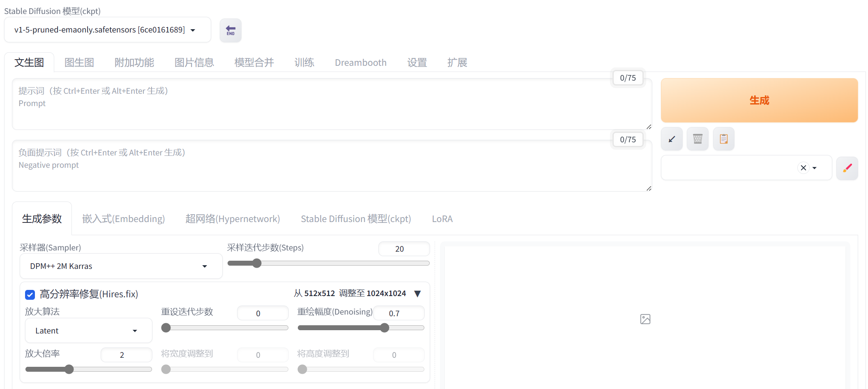Adjust the sampling Steps slider
The height and width of the screenshot is (389, 868).
(x=329, y=263)
